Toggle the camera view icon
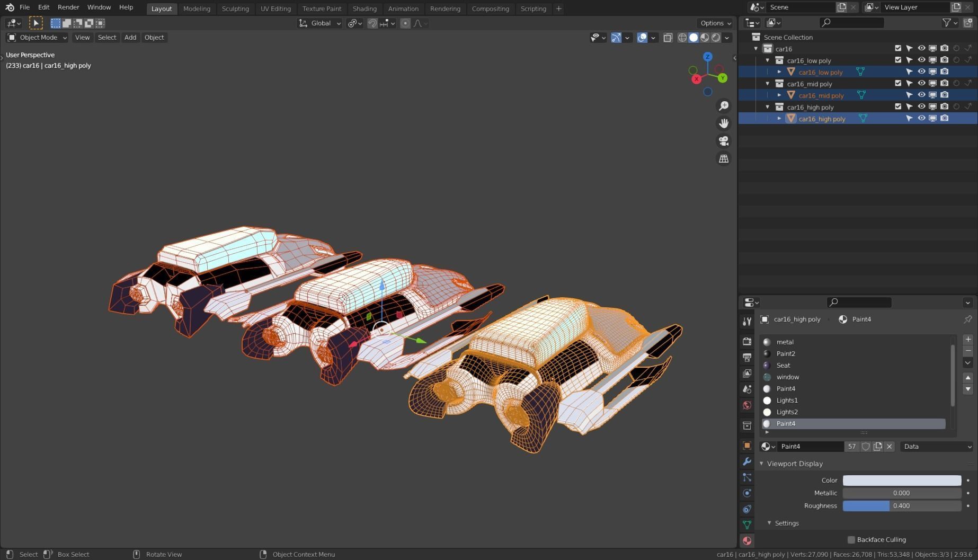The width and height of the screenshot is (978, 560). point(724,141)
